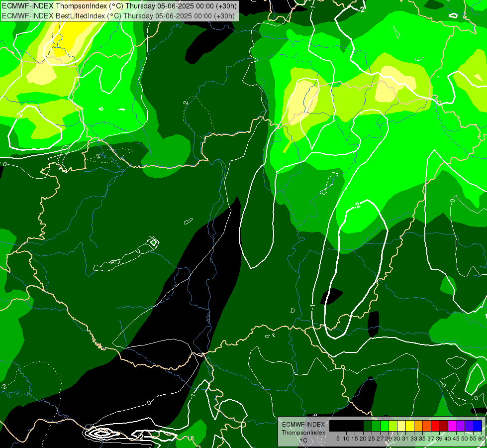Click the BestLiftedIndex title line at top

point(118,16)
